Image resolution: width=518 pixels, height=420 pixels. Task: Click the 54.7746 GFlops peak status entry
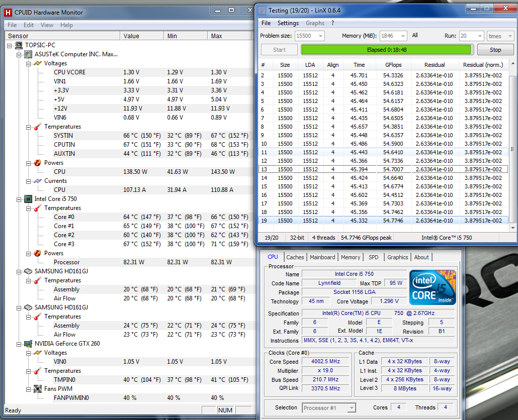tap(366, 238)
